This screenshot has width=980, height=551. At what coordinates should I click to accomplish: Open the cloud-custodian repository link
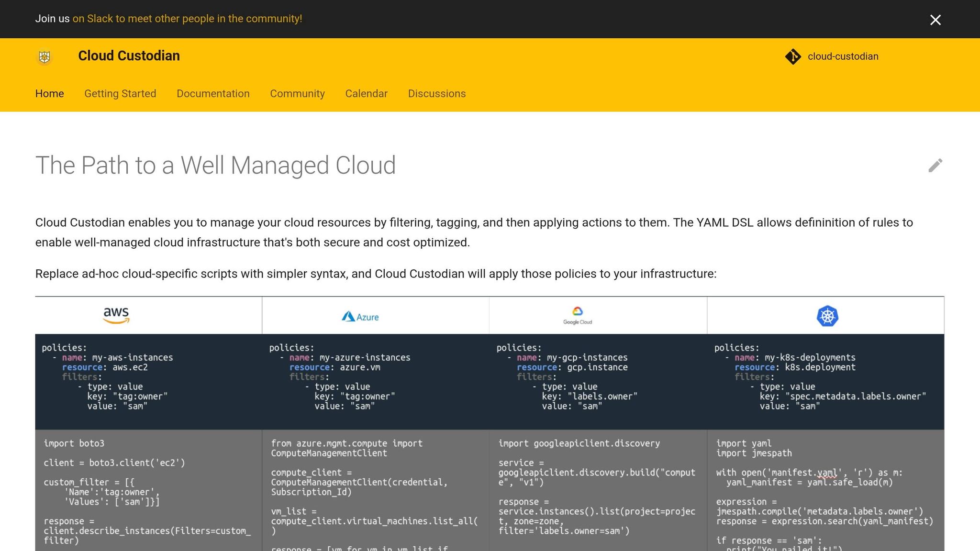tap(843, 56)
